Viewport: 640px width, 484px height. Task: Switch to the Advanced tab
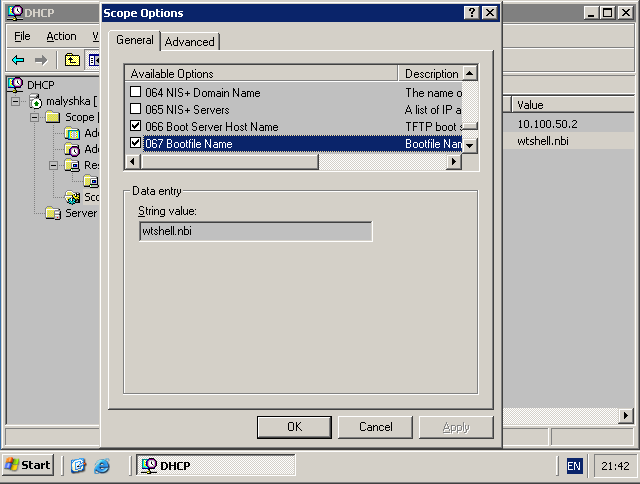click(x=189, y=42)
